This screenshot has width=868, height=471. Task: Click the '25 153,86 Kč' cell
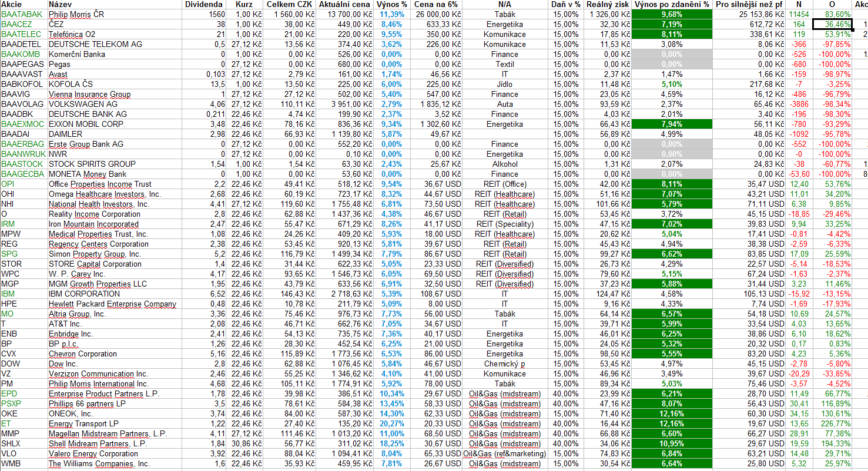[x=749, y=14]
